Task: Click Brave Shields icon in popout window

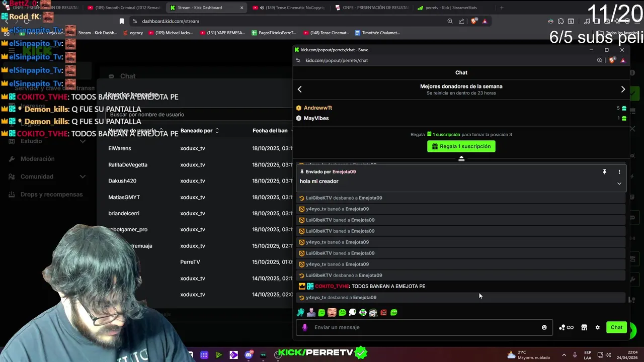Action: tap(612, 60)
